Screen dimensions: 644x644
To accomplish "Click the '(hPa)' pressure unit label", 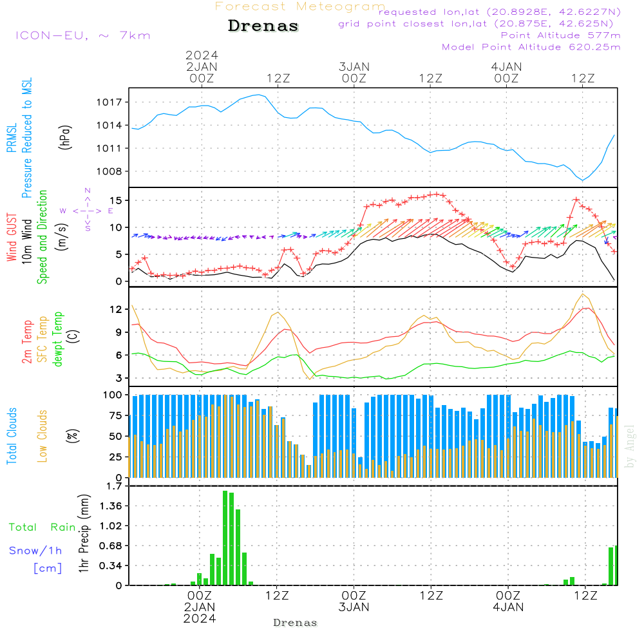I will [x=65, y=137].
